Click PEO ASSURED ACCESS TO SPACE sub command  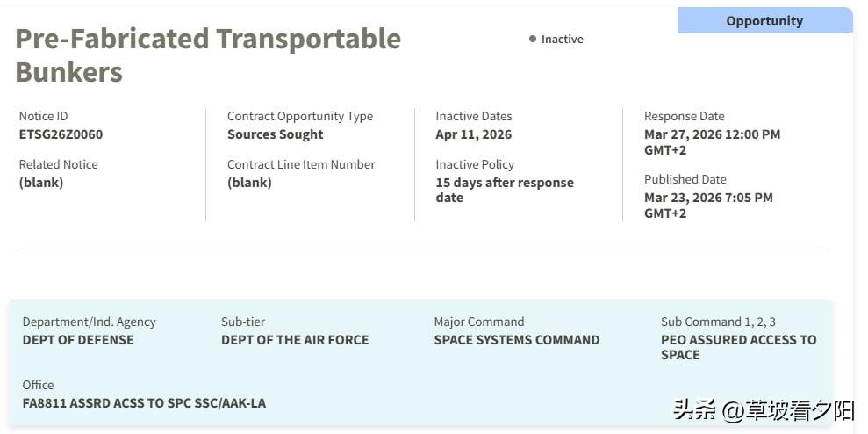(738, 347)
